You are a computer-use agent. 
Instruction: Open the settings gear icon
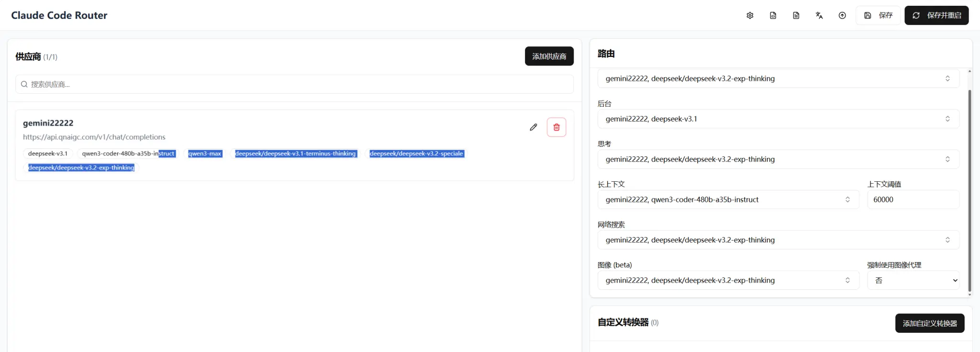(750, 15)
